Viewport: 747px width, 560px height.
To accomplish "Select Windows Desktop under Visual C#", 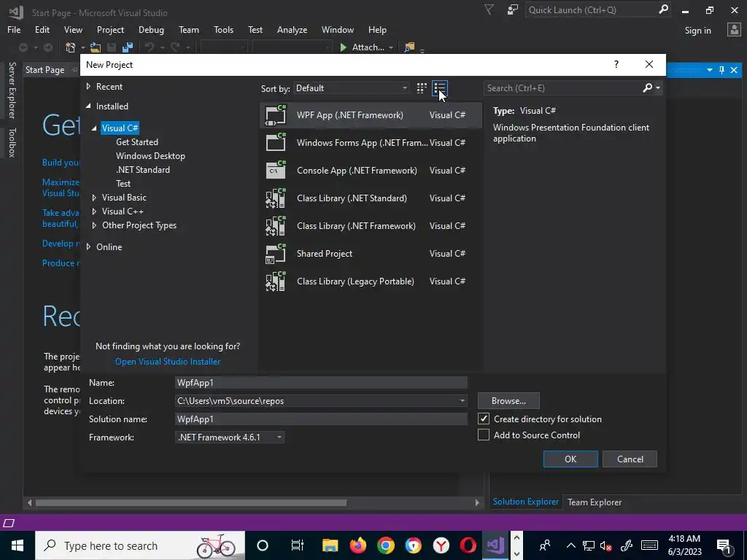I will (x=150, y=156).
